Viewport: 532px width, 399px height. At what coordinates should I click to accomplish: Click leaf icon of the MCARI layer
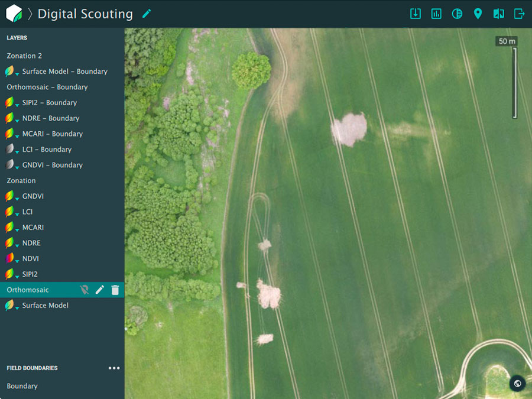pyautogui.click(x=9, y=227)
